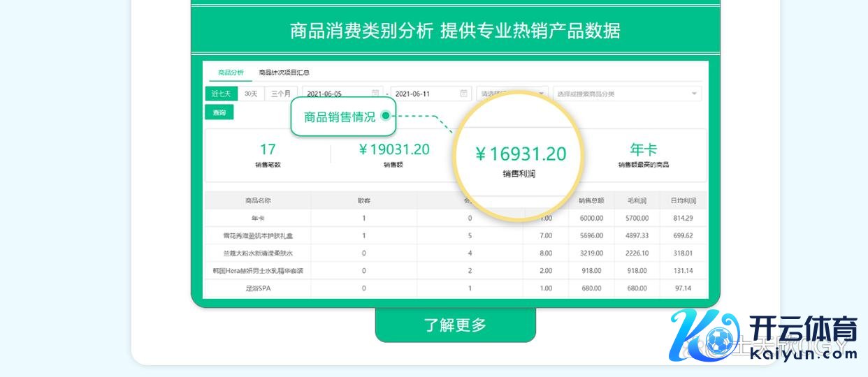Click the 2021-06-11 end date field
This screenshot has width=868, height=377.
pyautogui.click(x=423, y=94)
